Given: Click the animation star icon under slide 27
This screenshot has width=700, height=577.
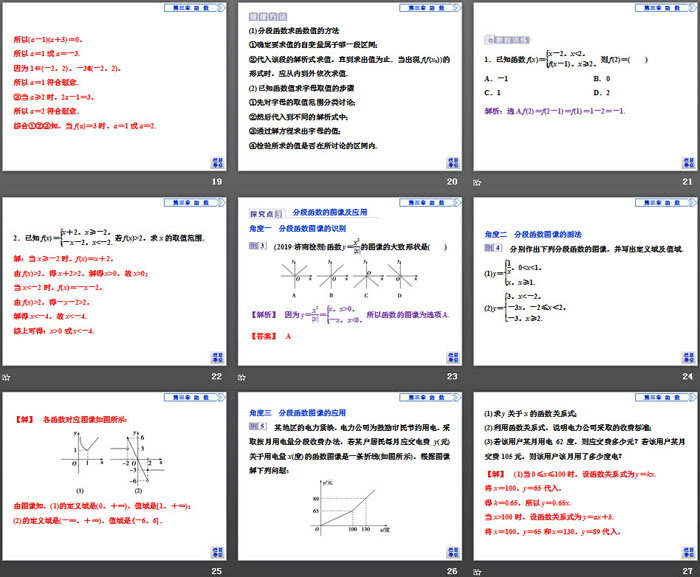Looking at the screenshot, I should pos(477,572).
